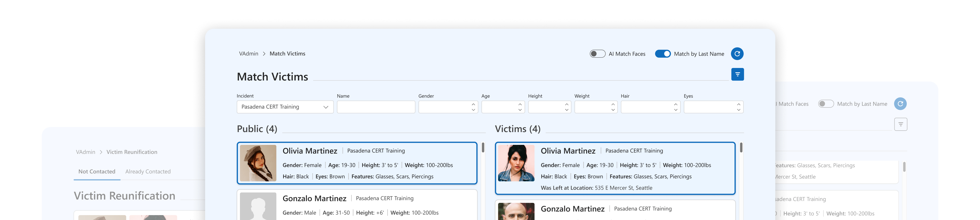The width and height of the screenshot is (980, 220).
Task: Click the Name filter input field
Action: point(376,107)
